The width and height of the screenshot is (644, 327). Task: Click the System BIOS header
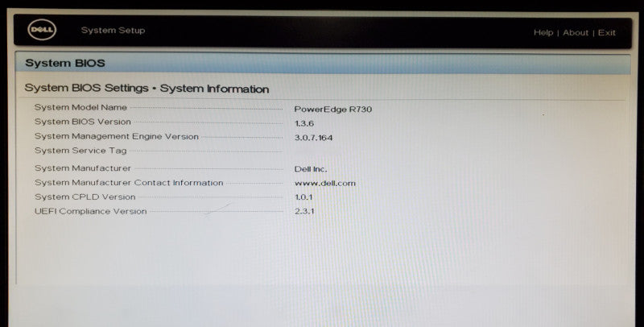(x=65, y=64)
